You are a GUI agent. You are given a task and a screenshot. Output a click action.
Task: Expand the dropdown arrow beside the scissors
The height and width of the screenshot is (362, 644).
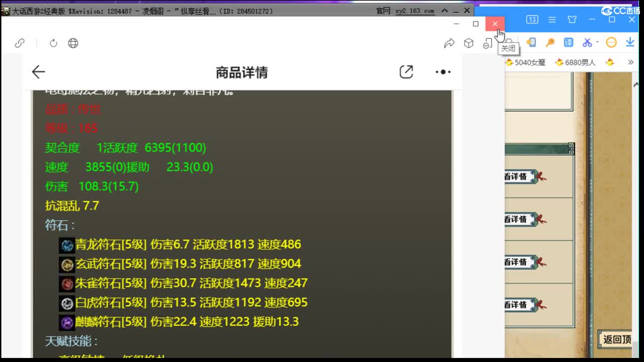(x=597, y=43)
